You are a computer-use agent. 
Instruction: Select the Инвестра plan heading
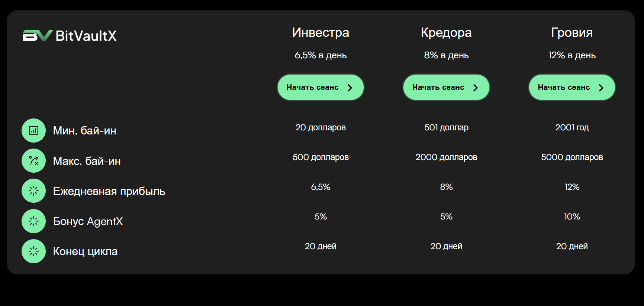click(x=321, y=33)
